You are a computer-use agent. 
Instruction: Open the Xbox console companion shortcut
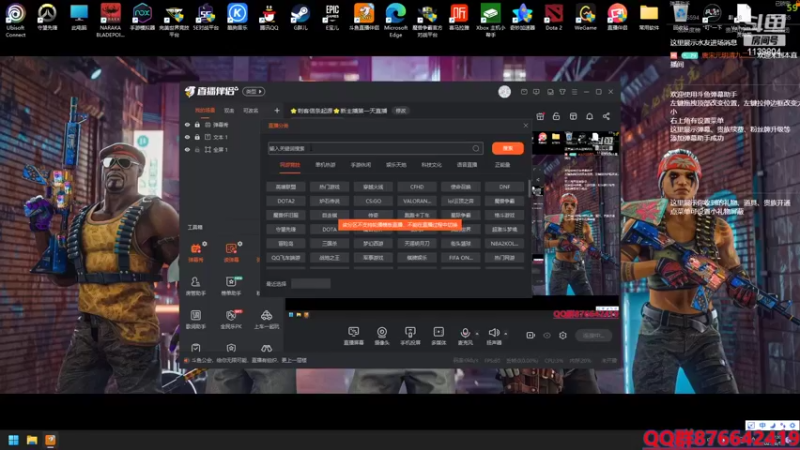coord(490,20)
